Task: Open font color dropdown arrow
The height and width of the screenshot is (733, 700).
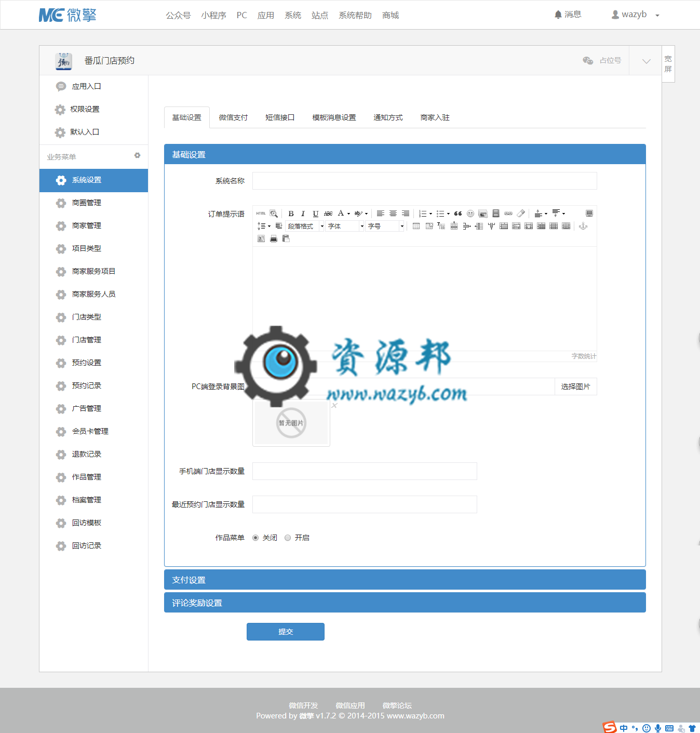Action: tap(348, 214)
